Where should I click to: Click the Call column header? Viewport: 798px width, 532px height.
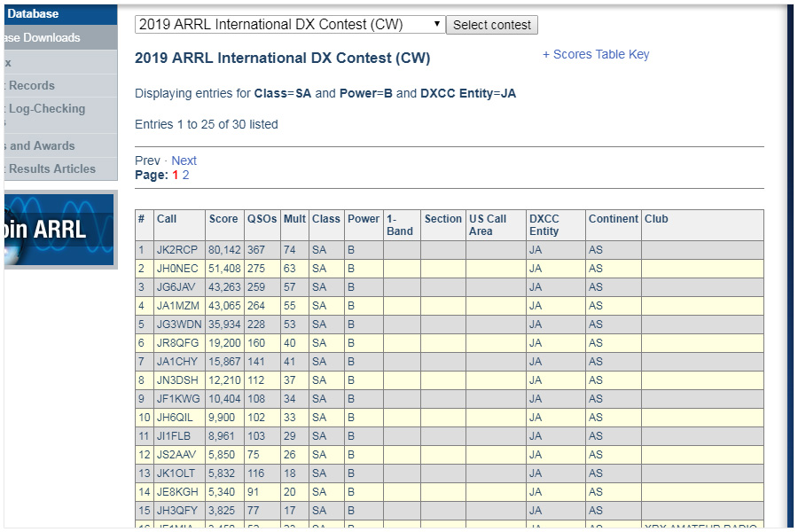[167, 219]
